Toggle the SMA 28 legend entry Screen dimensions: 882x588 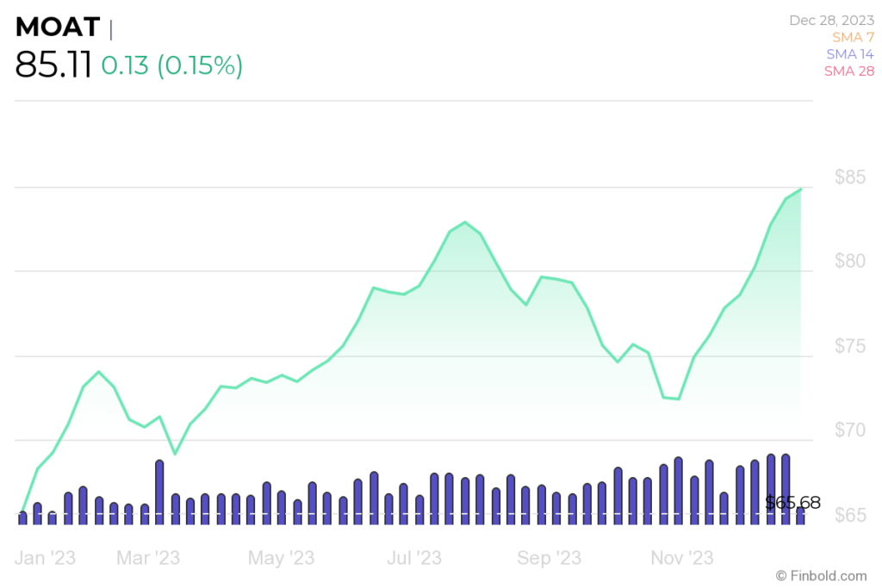(x=849, y=71)
